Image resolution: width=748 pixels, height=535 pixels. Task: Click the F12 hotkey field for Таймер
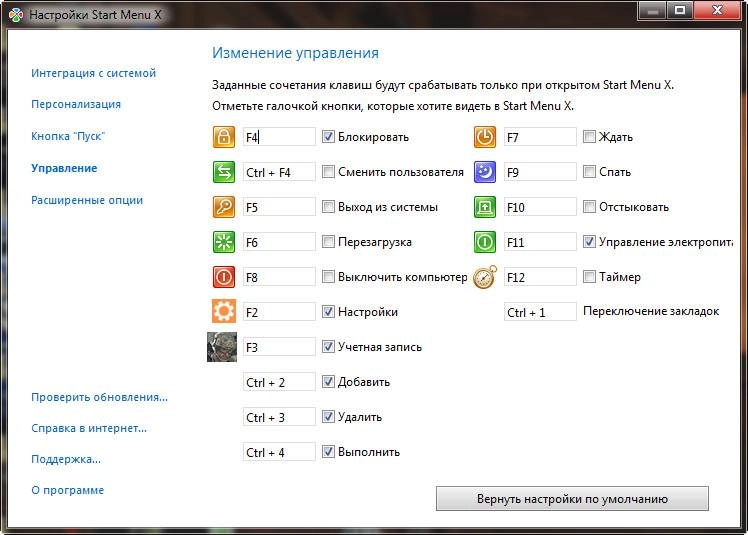click(540, 277)
